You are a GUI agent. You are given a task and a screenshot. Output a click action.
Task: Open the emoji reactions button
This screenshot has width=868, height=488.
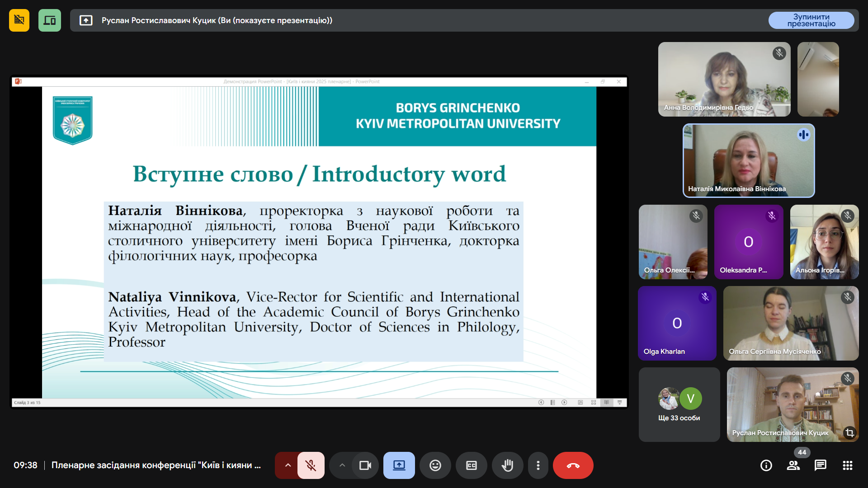click(435, 465)
